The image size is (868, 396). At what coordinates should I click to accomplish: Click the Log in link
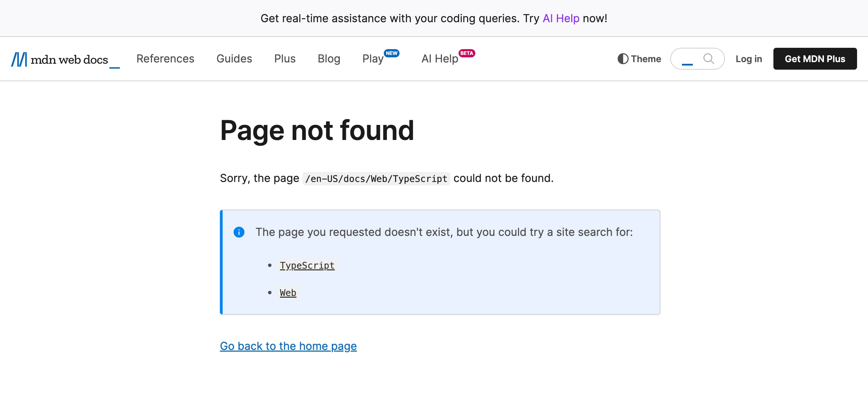748,59
